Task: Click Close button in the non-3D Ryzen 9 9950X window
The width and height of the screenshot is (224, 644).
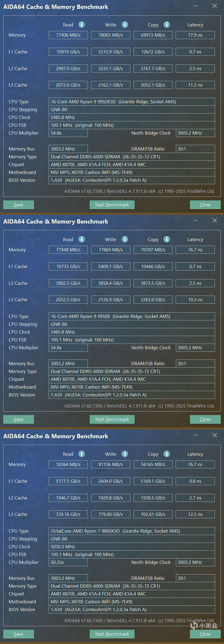Action: click(x=205, y=419)
